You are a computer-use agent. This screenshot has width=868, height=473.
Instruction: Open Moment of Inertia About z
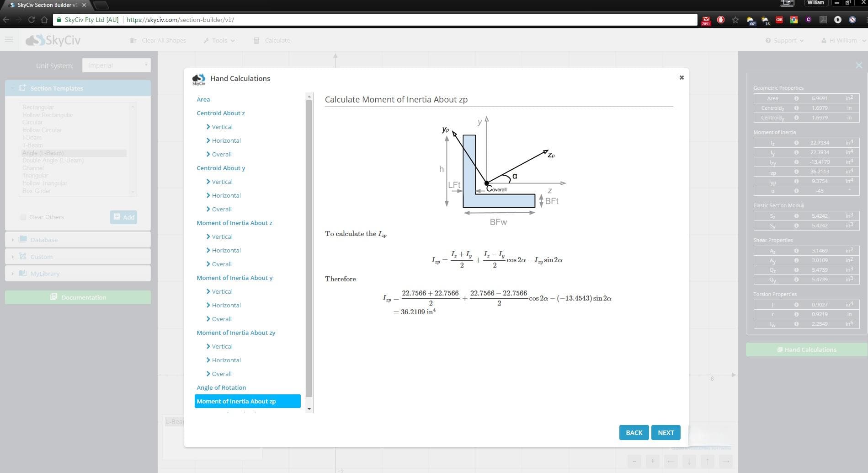pos(234,223)
